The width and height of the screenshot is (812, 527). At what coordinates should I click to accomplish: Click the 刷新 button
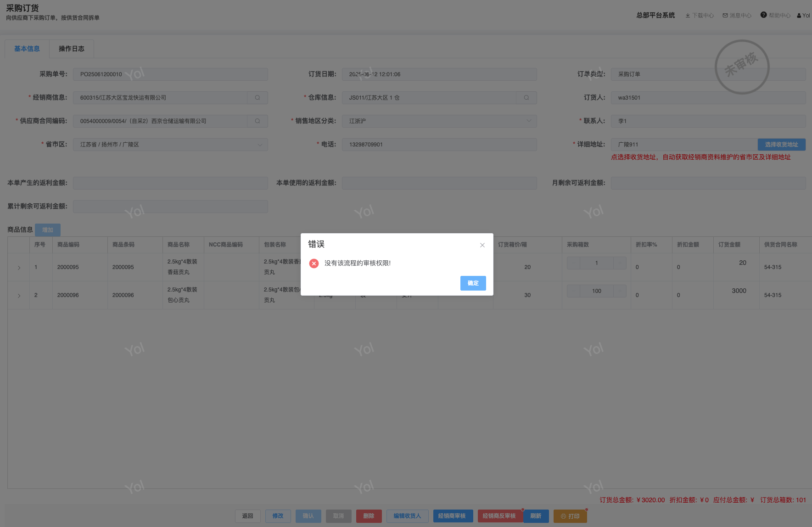[536, 516]
